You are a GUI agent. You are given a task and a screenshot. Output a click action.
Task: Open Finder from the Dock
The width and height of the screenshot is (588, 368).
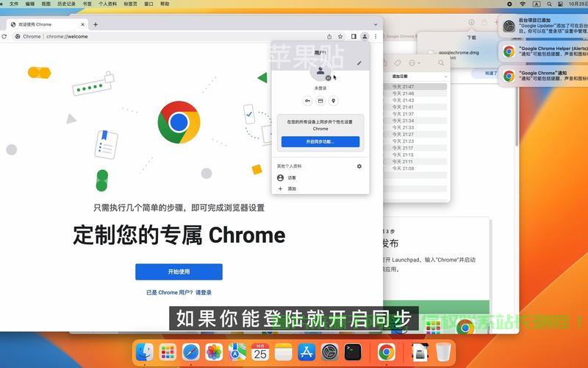145,353
